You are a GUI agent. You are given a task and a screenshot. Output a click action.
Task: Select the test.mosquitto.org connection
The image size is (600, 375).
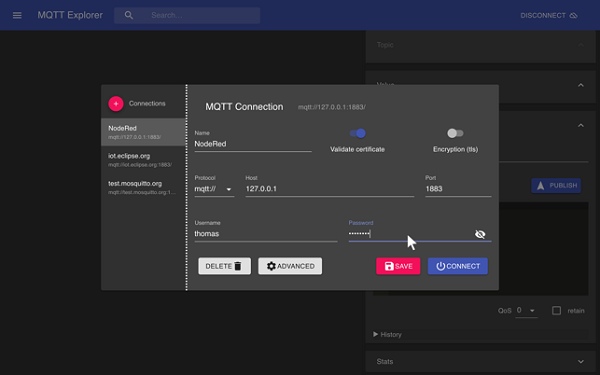point(143,187)
